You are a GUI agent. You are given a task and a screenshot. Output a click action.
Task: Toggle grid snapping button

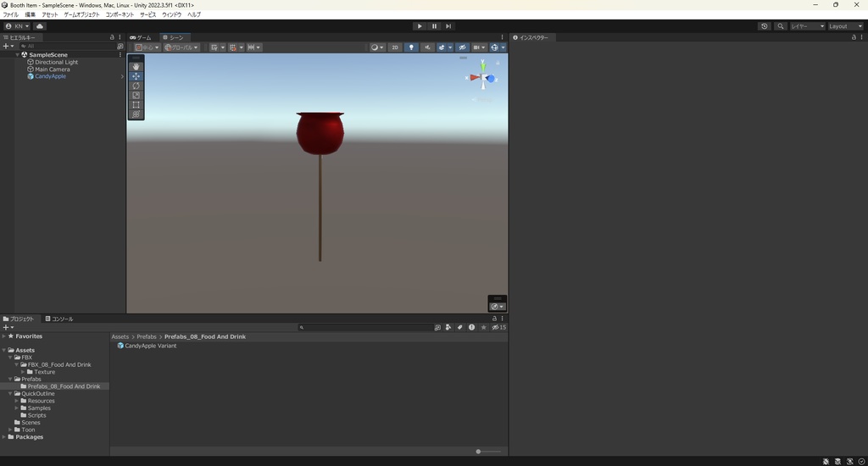point(232,47)
